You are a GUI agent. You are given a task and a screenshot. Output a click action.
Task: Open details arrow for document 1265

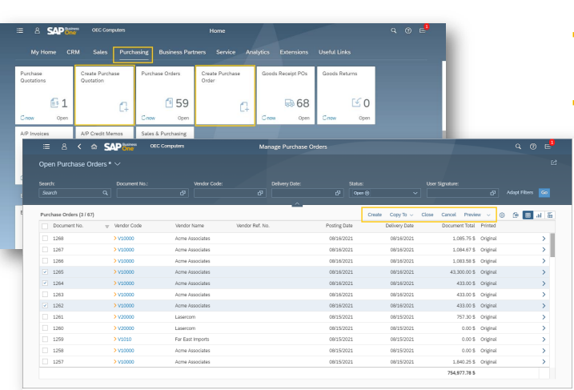click(544, 272)
